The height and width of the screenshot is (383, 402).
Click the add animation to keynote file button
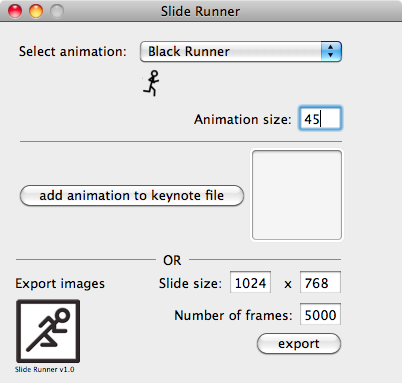[x=132, y=195]
